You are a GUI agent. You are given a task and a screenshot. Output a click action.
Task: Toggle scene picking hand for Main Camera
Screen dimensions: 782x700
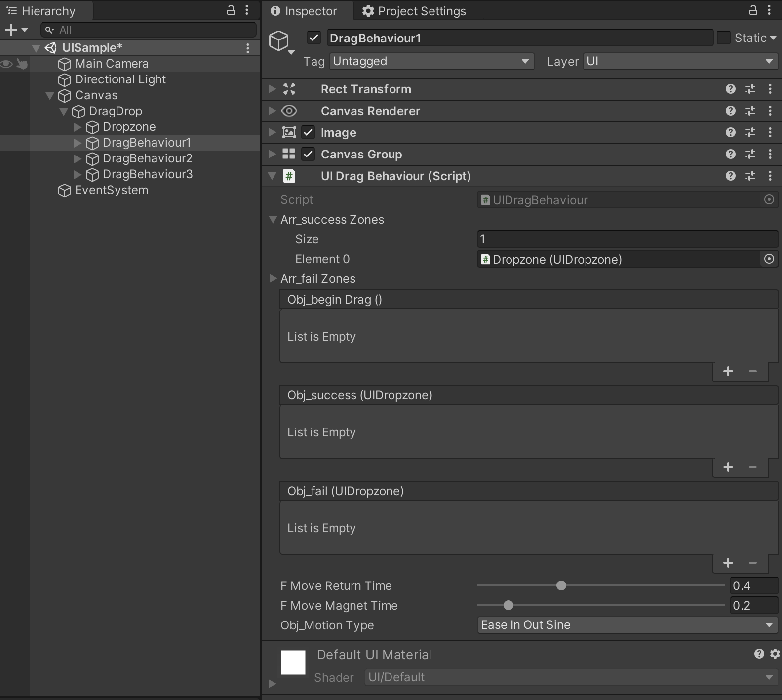[22, 64]
